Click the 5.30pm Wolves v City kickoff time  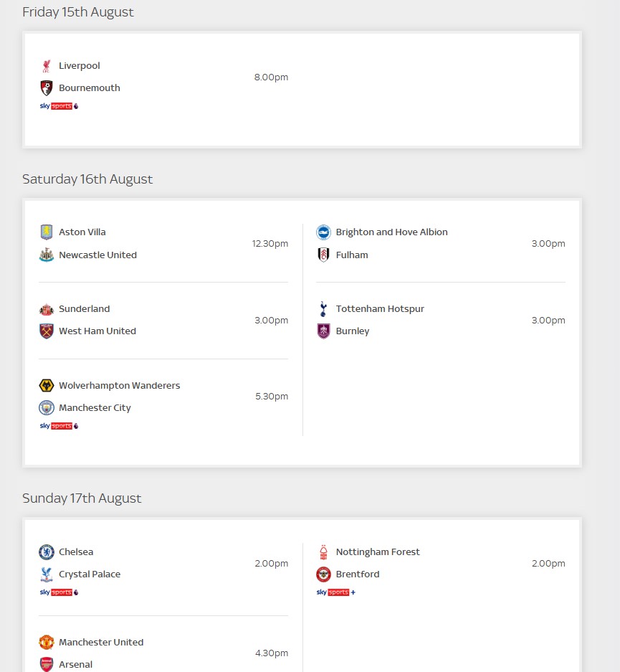coord(272,397)
